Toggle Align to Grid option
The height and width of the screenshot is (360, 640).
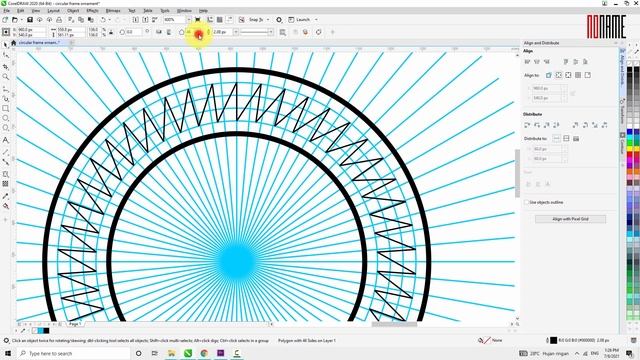(x=578, y=75)
